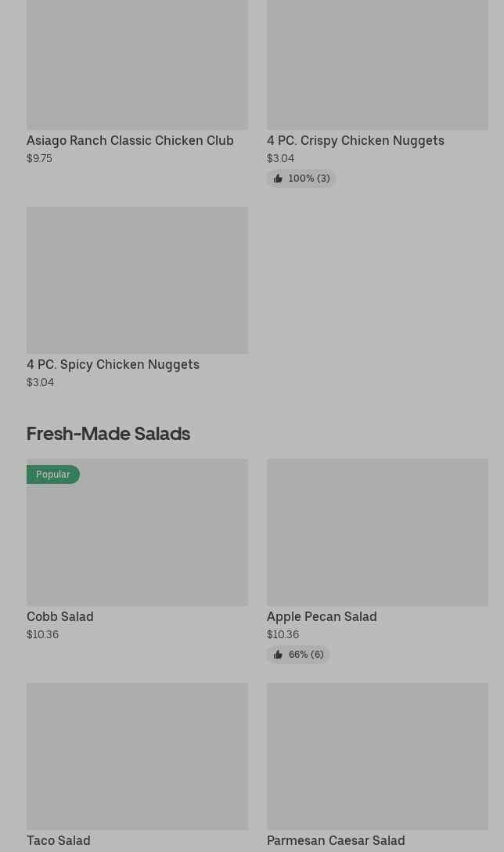Click the 66% (6) rating badge
This screenshot has height=852, width=504.
pyautogui.click(x=305, y=655)
